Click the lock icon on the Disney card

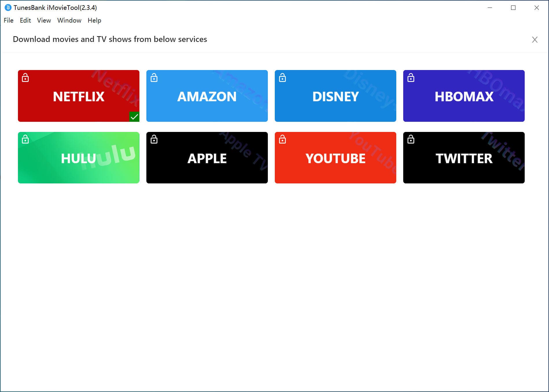[282, 78]
